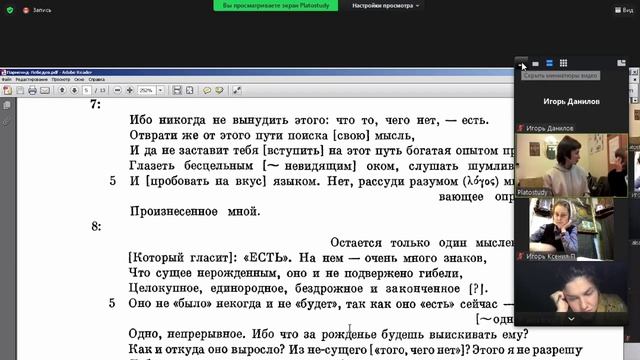
Task: Click the email envelope toolbar icon
Action: coord(45,90)
